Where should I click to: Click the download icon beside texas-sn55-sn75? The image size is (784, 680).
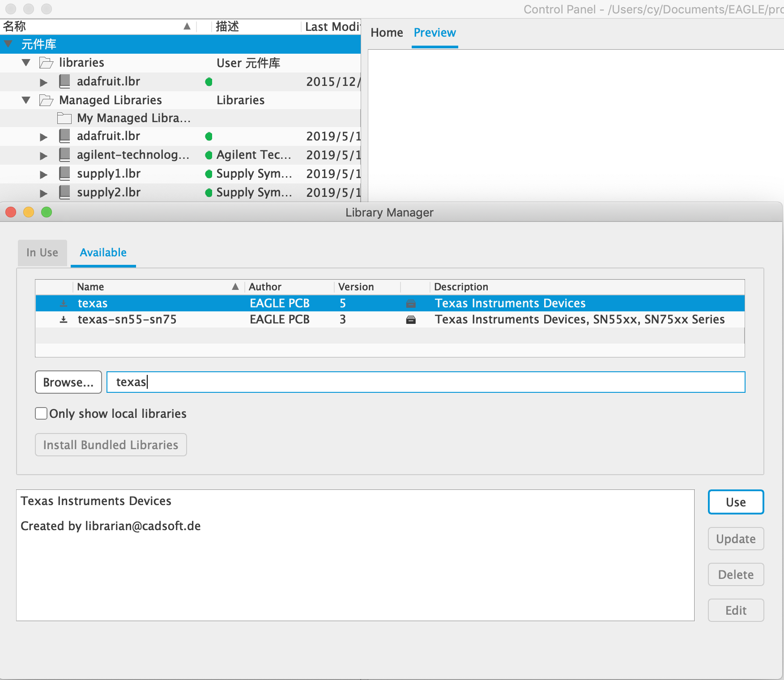click(x=64, y=319)
